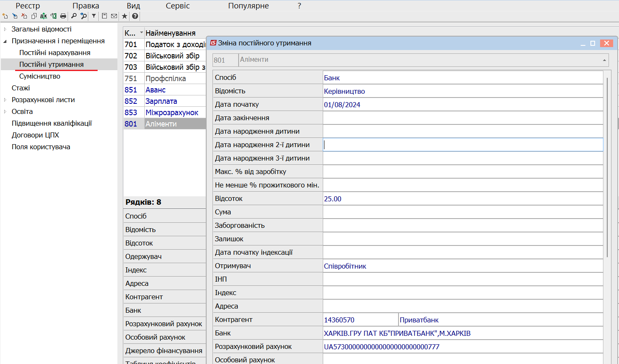This screenshot has width=619, height=364.
Task: Select Стажі in tree
Action: [x=21, y=88]
